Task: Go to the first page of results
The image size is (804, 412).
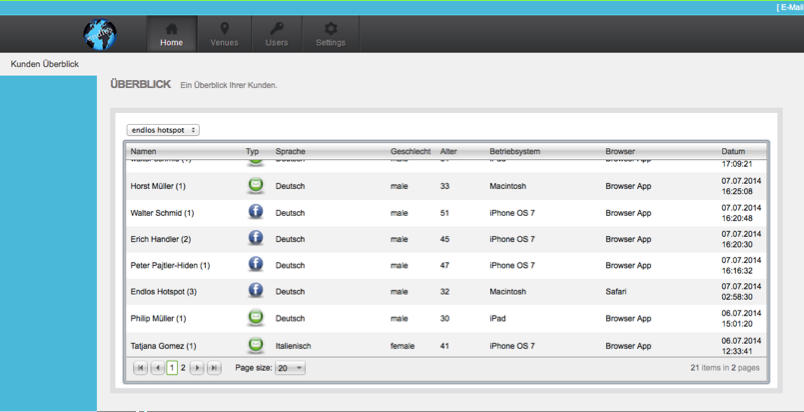Action: [141, 368]
